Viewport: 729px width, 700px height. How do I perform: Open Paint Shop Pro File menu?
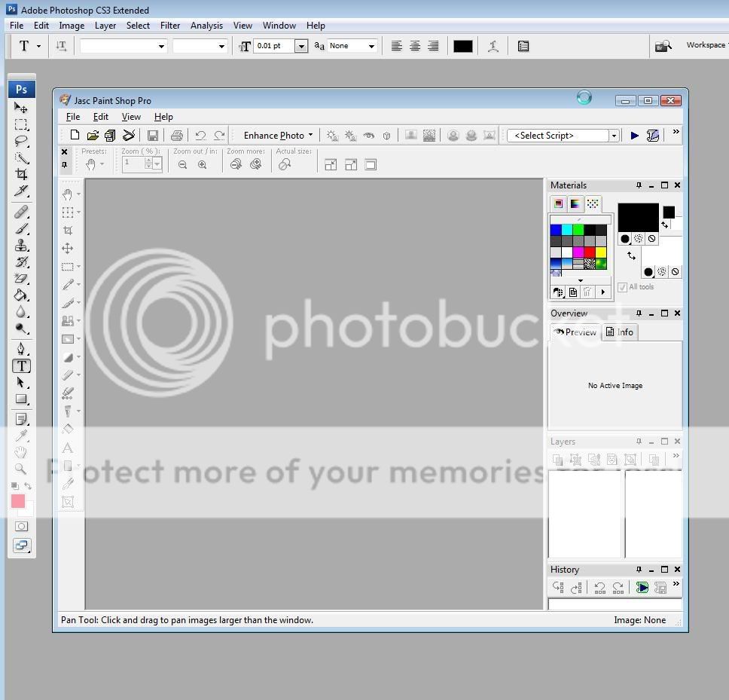[x=73, y=117]
